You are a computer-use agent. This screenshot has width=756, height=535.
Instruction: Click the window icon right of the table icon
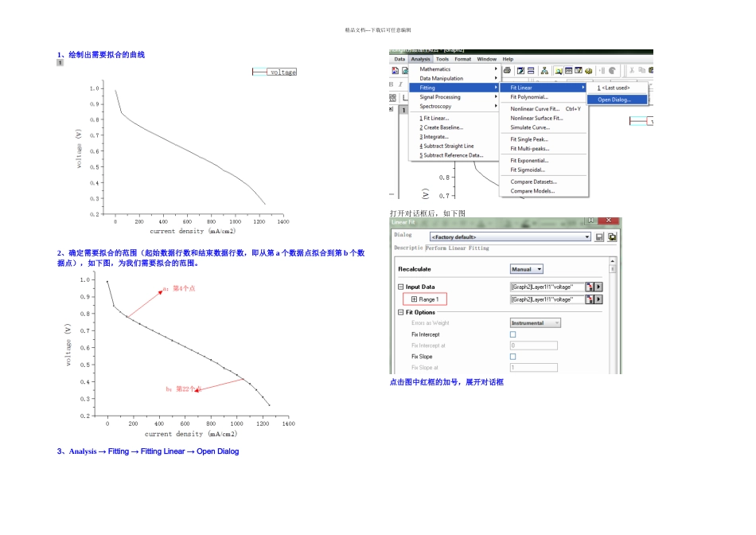tap(579, 70)
